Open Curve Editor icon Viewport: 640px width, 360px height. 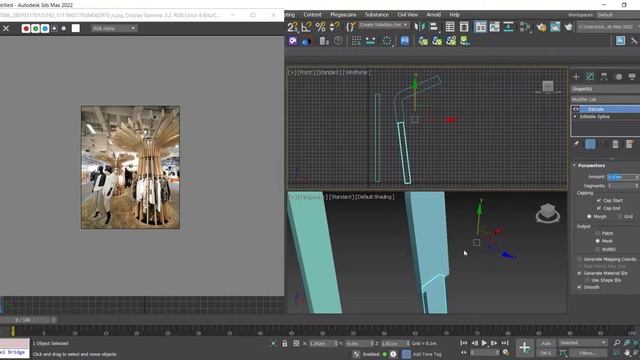click(x=494, y=27)
